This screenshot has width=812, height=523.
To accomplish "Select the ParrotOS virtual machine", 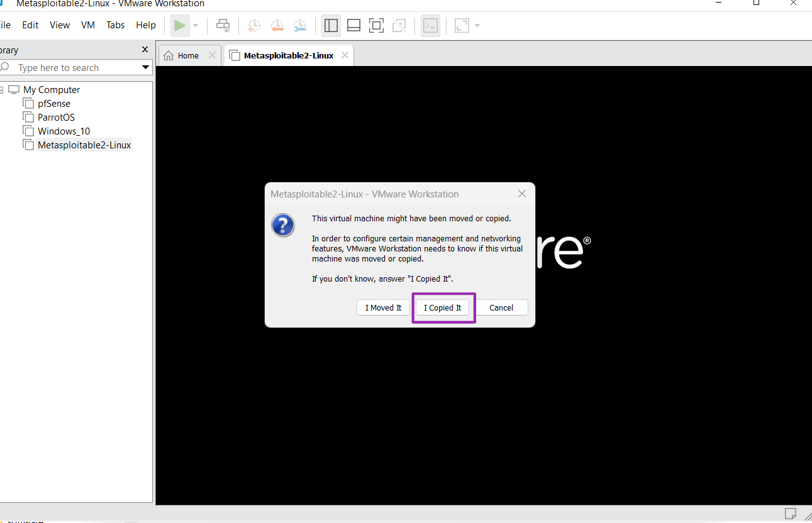I will tap(56, 117).
